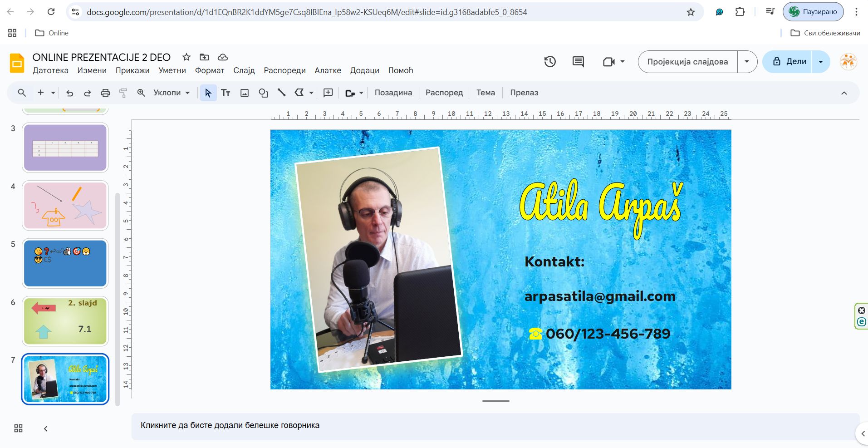868x448 pixels.
Task: Expand the slideshow options dropdown arrow
Action: pos(747,62)
